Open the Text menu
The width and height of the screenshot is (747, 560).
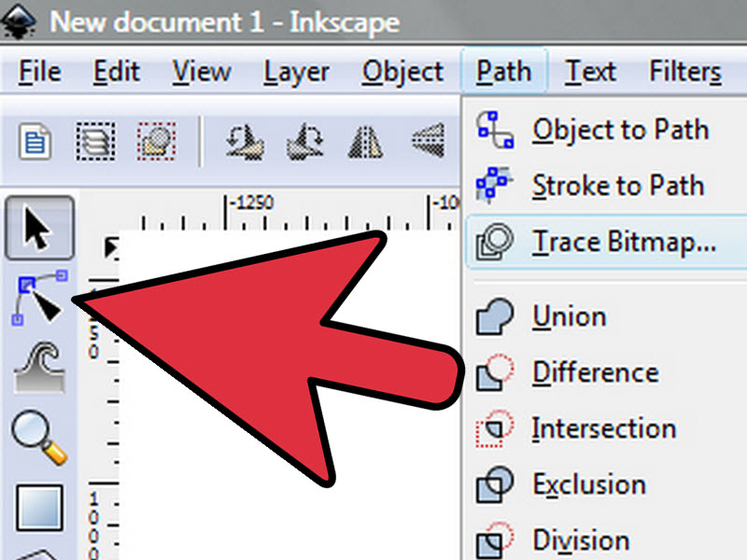point(590,73)
